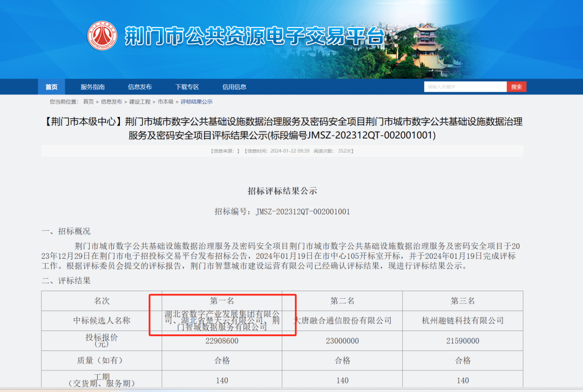Viewport: 583px width, 392px height.
Task: Go to 首页 in the breadcrumb
Action: pyautogui.click(x=89, y=102)
